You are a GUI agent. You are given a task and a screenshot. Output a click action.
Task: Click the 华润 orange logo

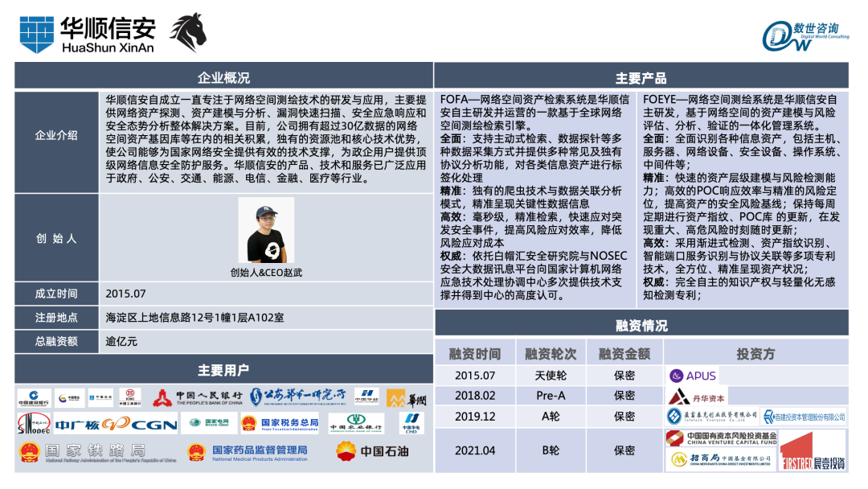pyautogui.click(x=407, y=399)
